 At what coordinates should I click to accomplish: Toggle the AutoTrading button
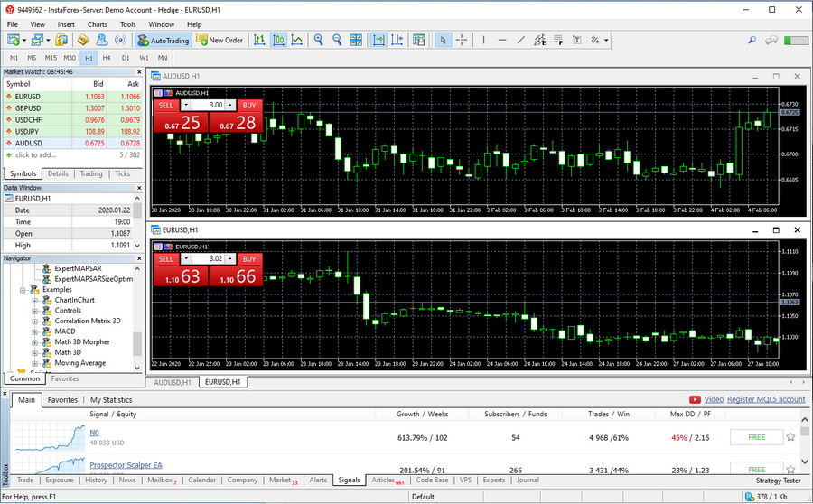pos(164,40)
